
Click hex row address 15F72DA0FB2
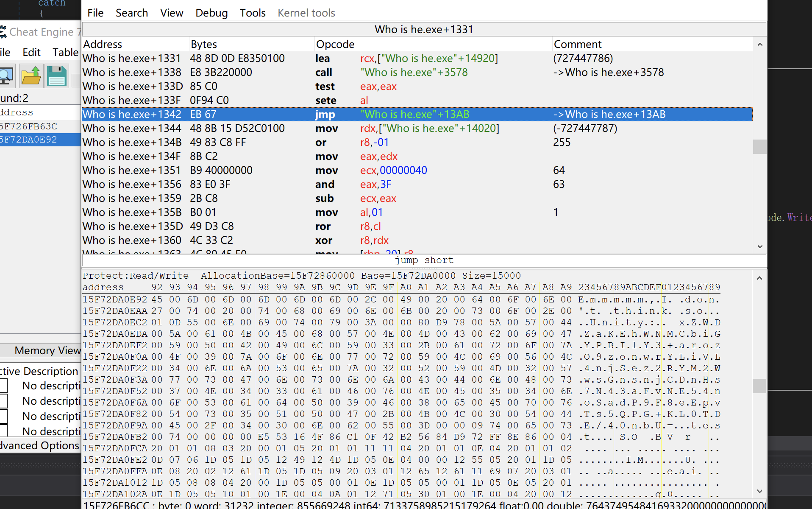115,437
